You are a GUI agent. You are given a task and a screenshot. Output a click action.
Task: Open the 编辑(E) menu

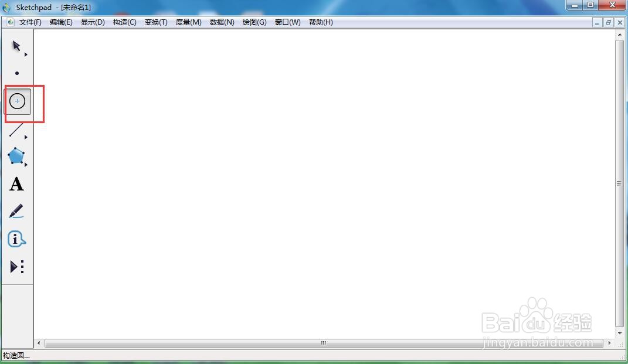pyautogui.click(x=62, y=22)
